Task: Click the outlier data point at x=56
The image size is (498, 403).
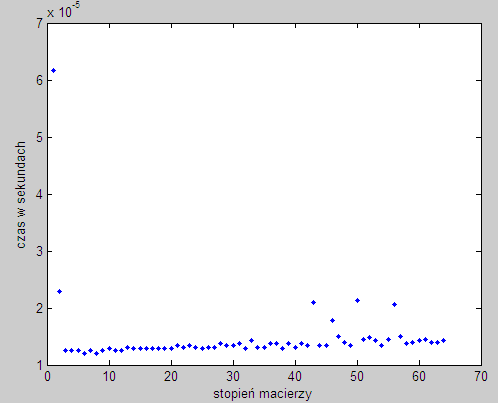Action: 394,304
